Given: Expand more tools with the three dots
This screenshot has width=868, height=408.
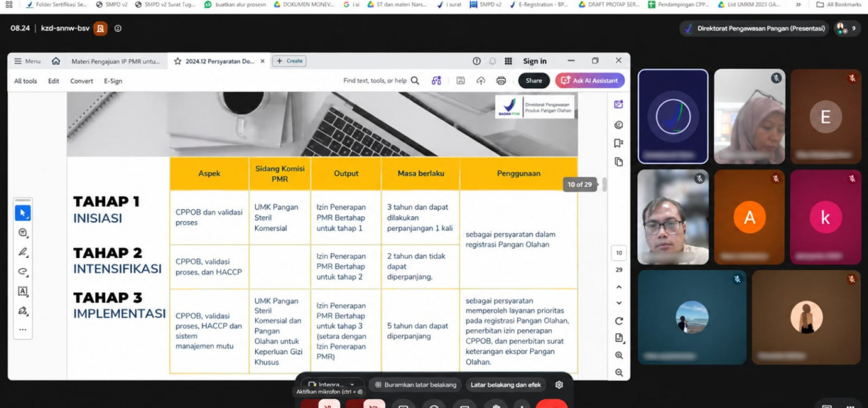Looking at the screenshot, I should coord(23,330).
